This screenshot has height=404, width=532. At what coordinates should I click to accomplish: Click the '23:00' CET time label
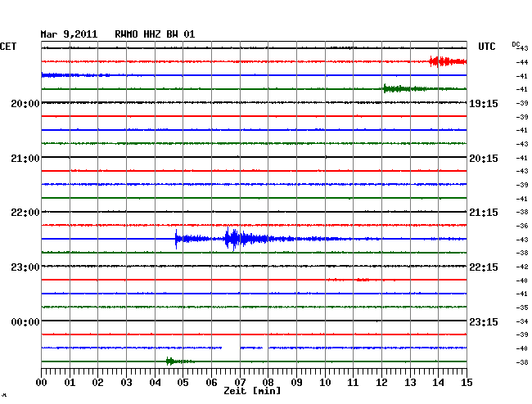[25, 267]
